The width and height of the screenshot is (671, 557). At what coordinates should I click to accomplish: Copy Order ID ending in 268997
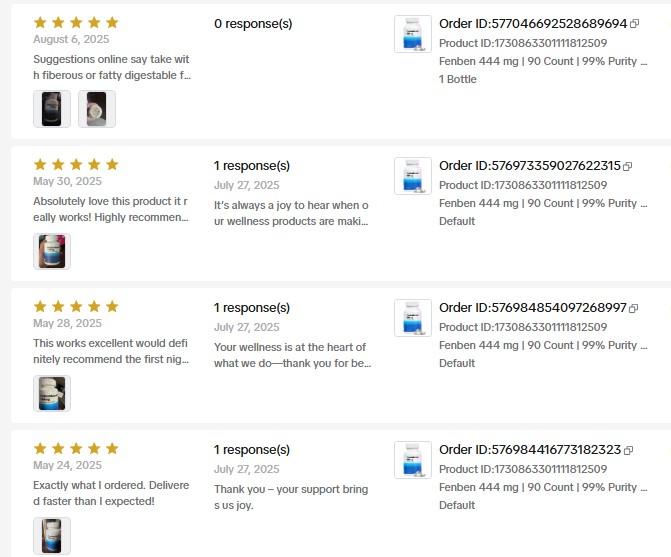pyautogui.click(x=634, y=308)
